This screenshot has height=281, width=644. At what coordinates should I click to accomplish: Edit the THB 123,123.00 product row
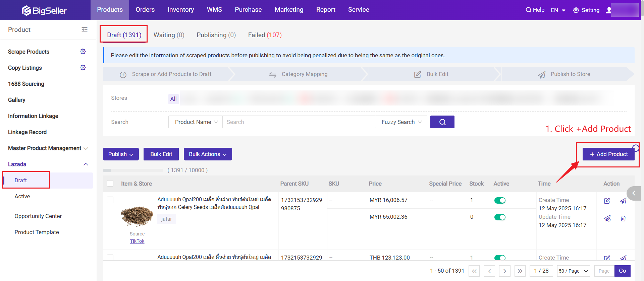click(607, 258)
